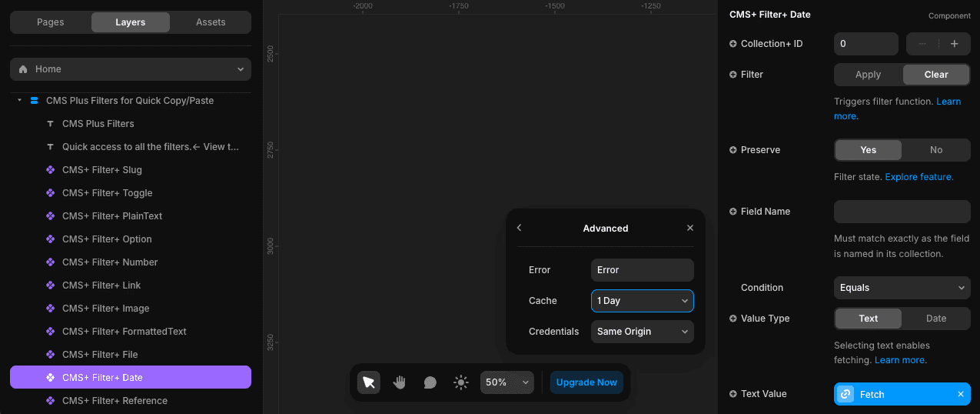Image resolution: width=980 pixels, height=414 pixels.
Task: Switch to the Assets tab
Action: pos(211,22)
